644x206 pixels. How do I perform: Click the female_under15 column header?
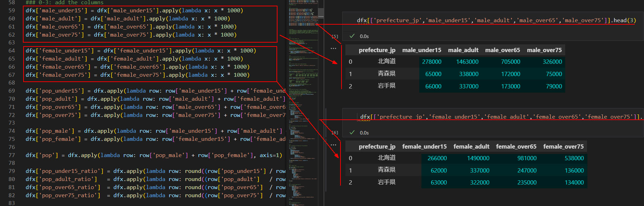tap(425, 146)
